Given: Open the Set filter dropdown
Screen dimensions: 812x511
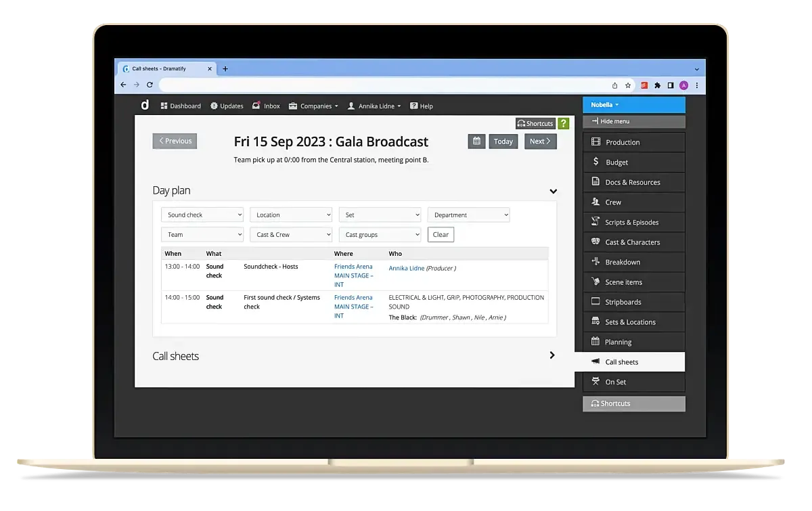Looking at the screenshot, I should tap(380, 215).
